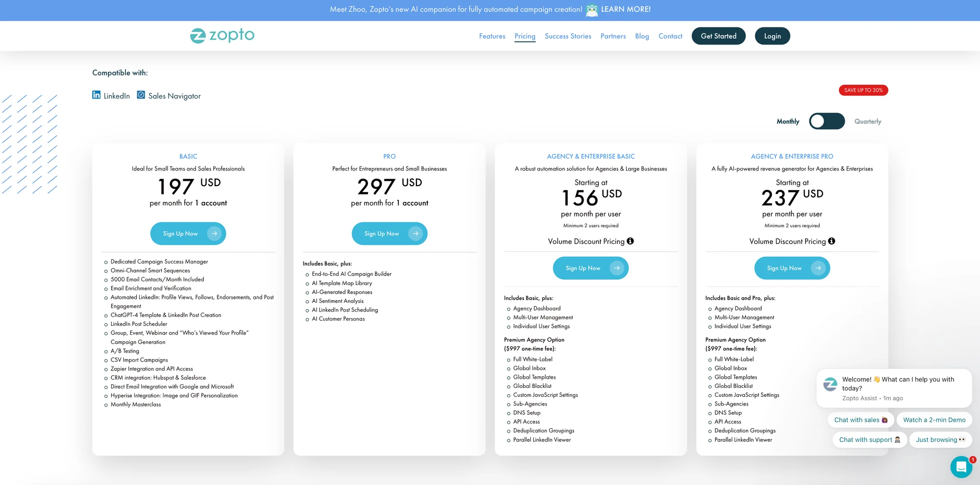This screenshot has height=485, width=980.
Task: Sign up for the Basic plan
Action: (188, 234)
